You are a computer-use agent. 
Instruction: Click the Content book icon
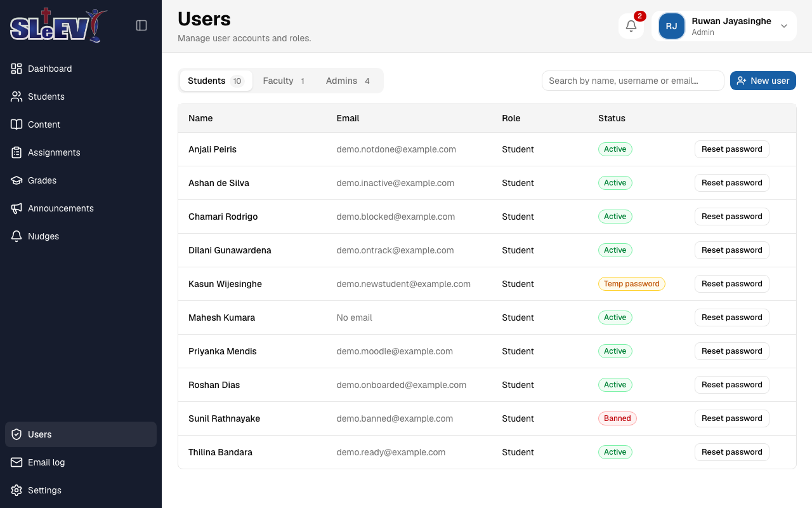pos(16,124)
